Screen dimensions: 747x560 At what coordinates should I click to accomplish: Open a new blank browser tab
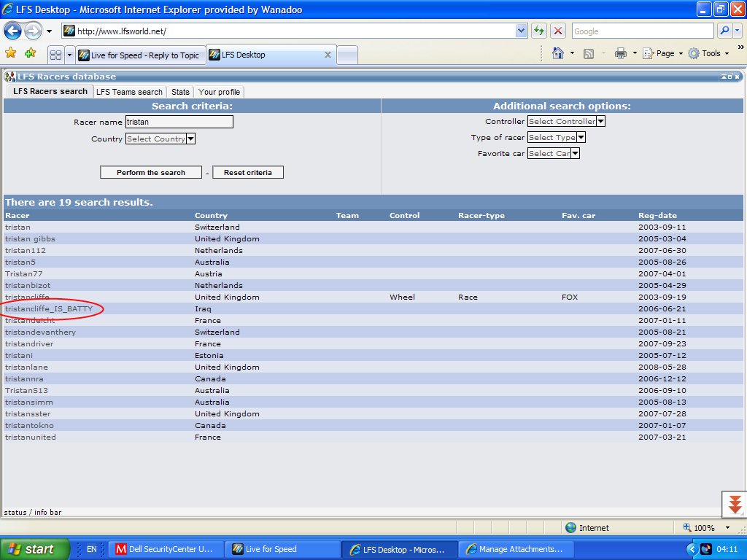347,55
